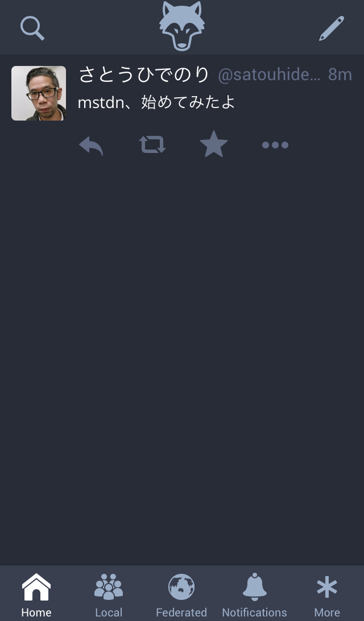Open the さとうひでのり display name
The image size is (364, 621).
click(x=144, y=74)
